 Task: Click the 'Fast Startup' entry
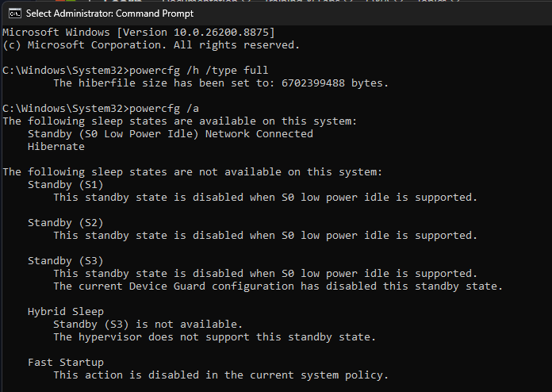click(x=66, y=362)
